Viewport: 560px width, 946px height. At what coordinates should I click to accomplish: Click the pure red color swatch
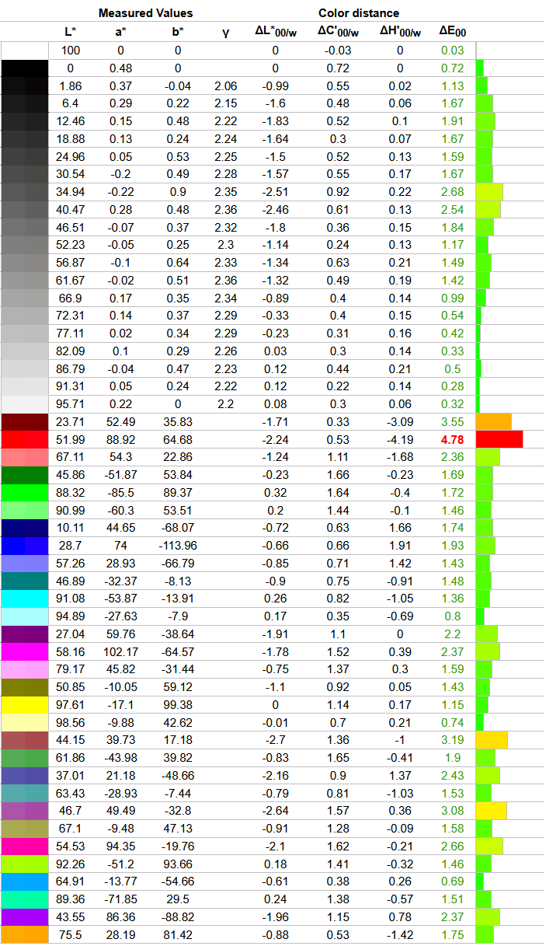(25, 439)
